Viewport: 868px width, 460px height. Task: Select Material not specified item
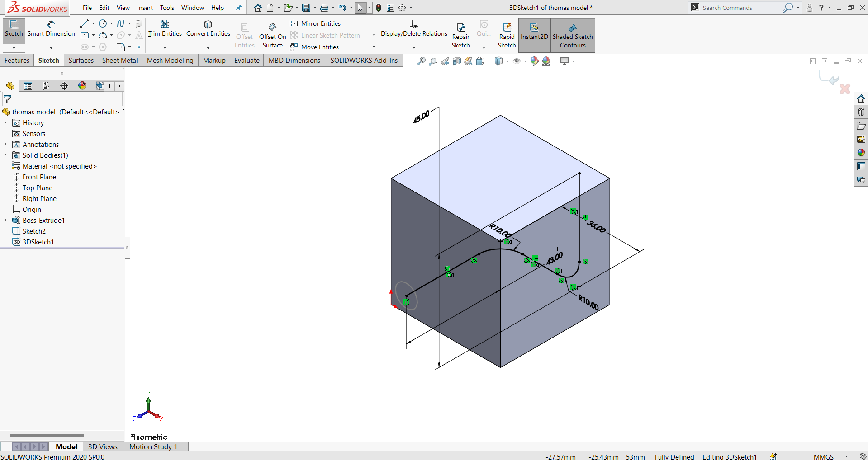click(54, 166)
